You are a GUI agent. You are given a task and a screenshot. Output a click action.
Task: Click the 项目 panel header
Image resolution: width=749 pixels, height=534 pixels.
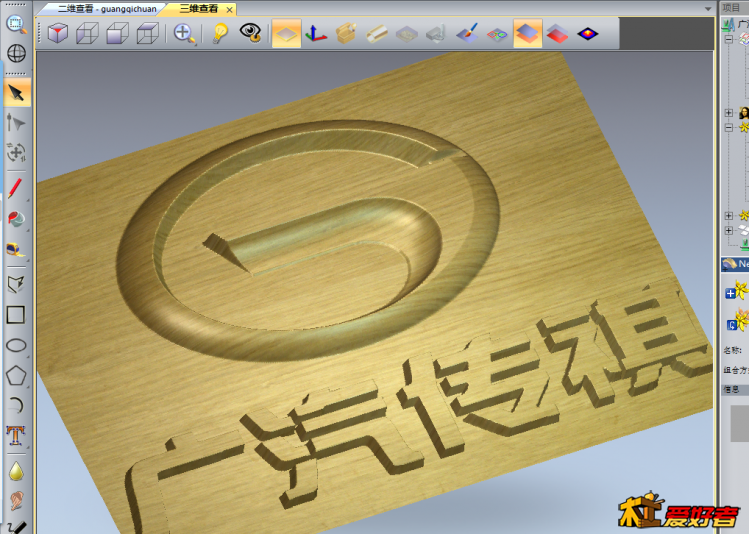(x=731, y=7)
